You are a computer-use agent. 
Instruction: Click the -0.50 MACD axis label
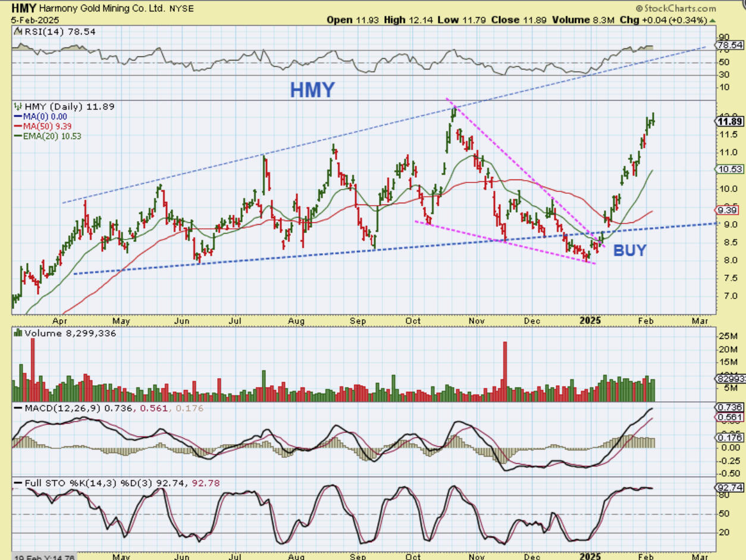pos(729,473)
